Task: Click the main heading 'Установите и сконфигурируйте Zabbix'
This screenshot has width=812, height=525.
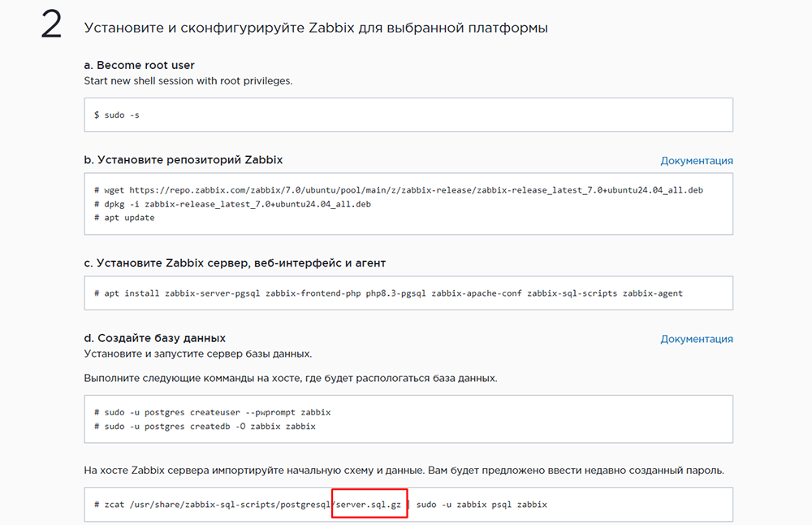Action: tap(316, 28)
